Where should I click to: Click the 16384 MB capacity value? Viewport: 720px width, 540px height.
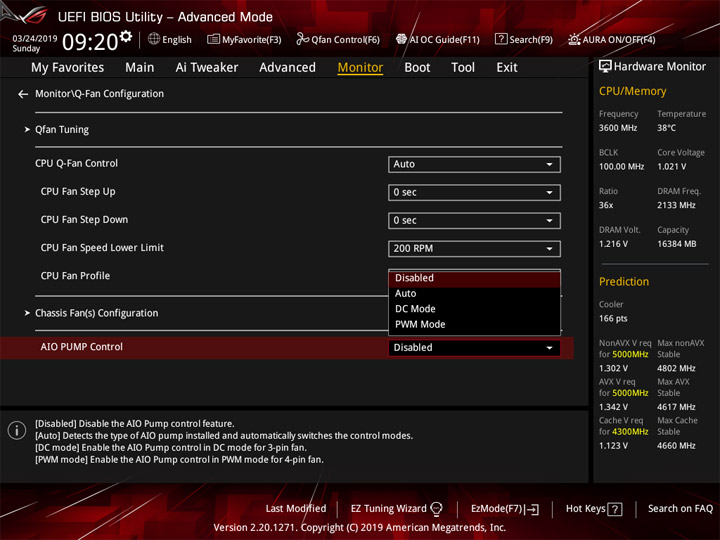[676, 244]
